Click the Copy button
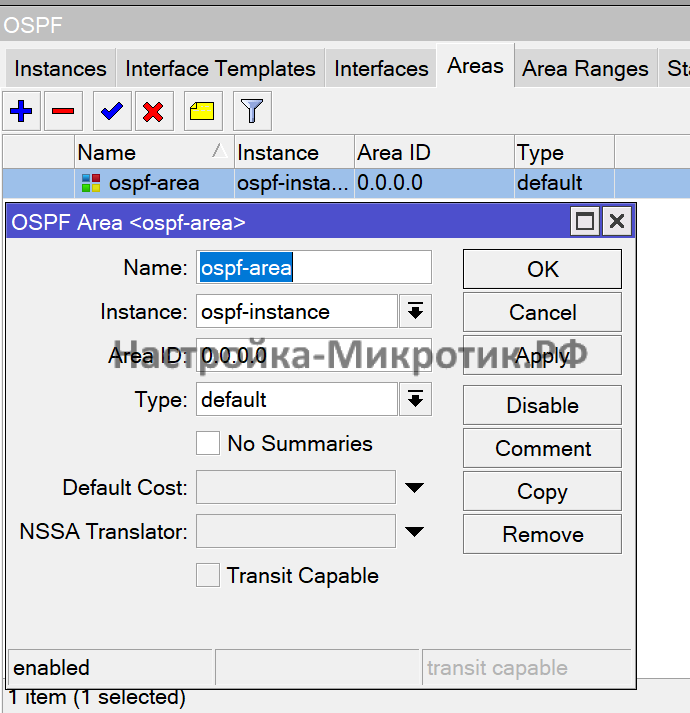This screenshot has width=690, height=713. 542,491
